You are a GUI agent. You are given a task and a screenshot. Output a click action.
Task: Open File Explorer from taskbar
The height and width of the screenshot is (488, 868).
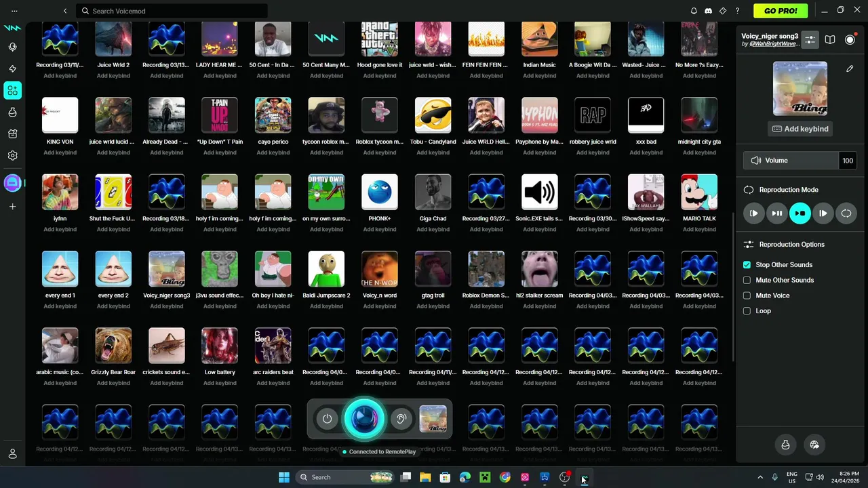click(425, 477)
